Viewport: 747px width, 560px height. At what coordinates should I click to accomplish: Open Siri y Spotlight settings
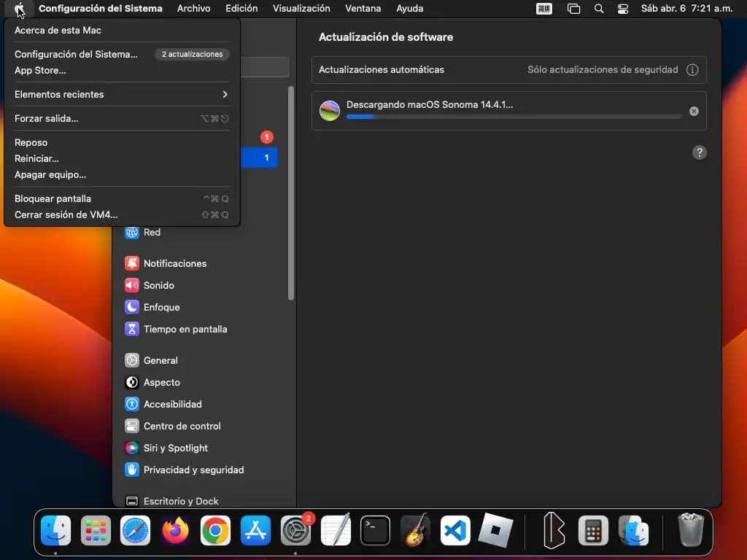pos(166,448)
